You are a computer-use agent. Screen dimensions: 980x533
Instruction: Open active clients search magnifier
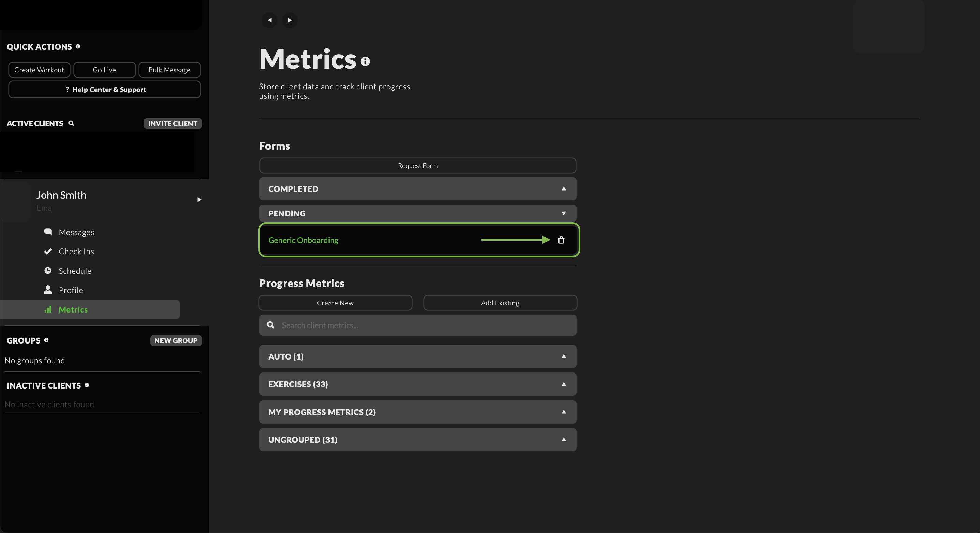pos(71,123)
